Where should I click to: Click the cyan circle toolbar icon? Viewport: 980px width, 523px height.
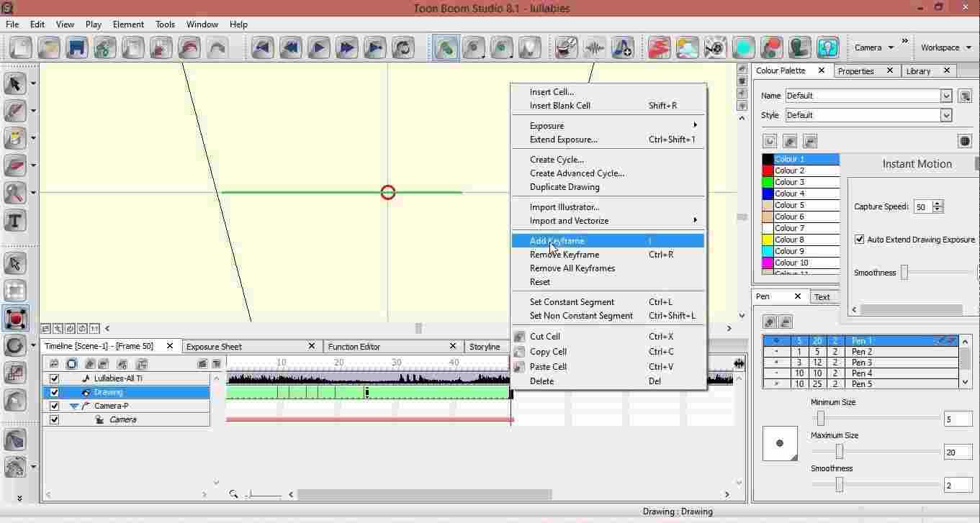click(744, 48)
